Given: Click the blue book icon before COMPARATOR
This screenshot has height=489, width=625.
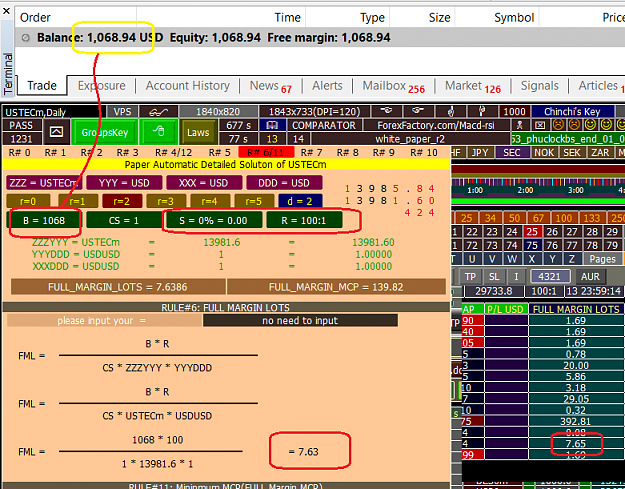Looking at the screenshot, I should point(272,125).
